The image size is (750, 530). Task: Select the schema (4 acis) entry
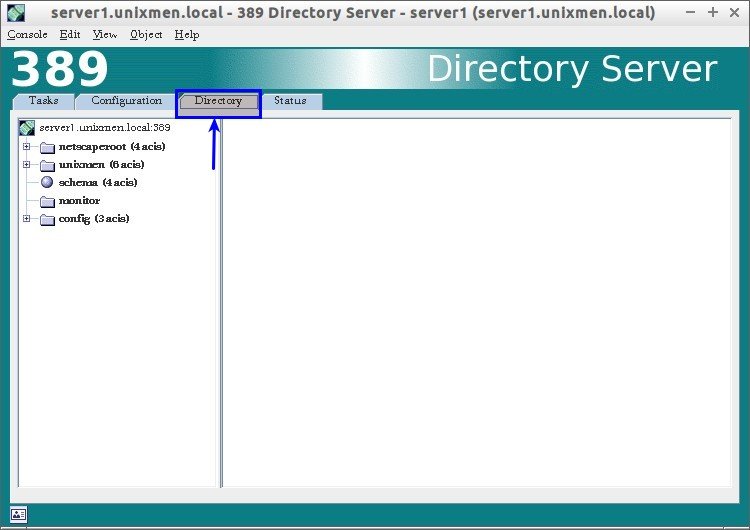pos(98,182)
